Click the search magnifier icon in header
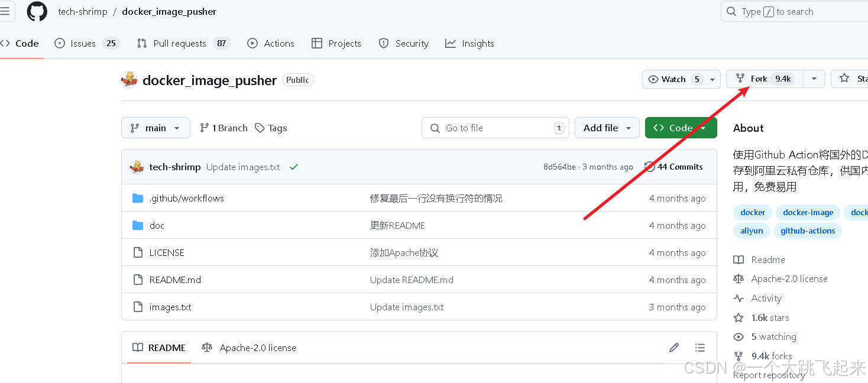The image size is (868, 383). click(732, 12)
